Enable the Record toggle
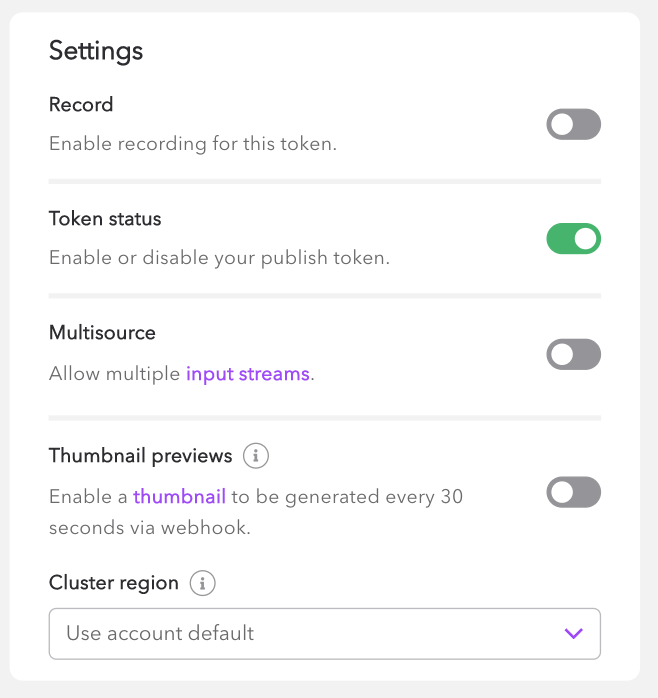 point(573,125)
